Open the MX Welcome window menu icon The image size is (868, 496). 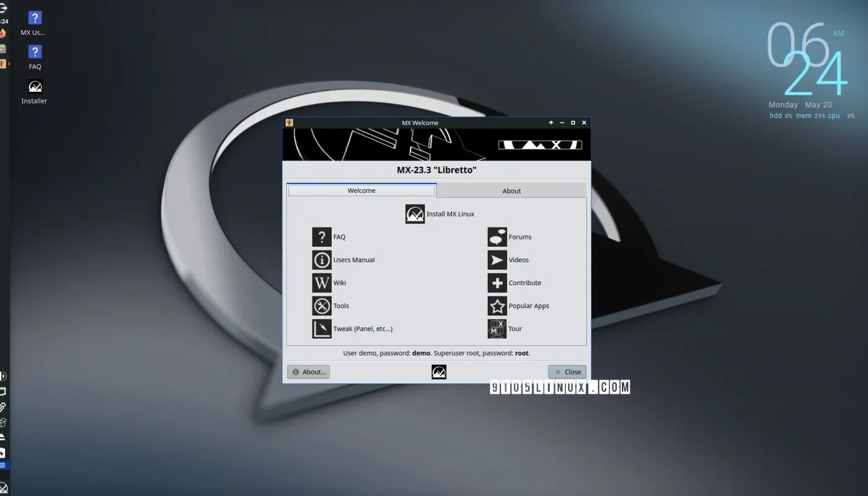(289, 123)
